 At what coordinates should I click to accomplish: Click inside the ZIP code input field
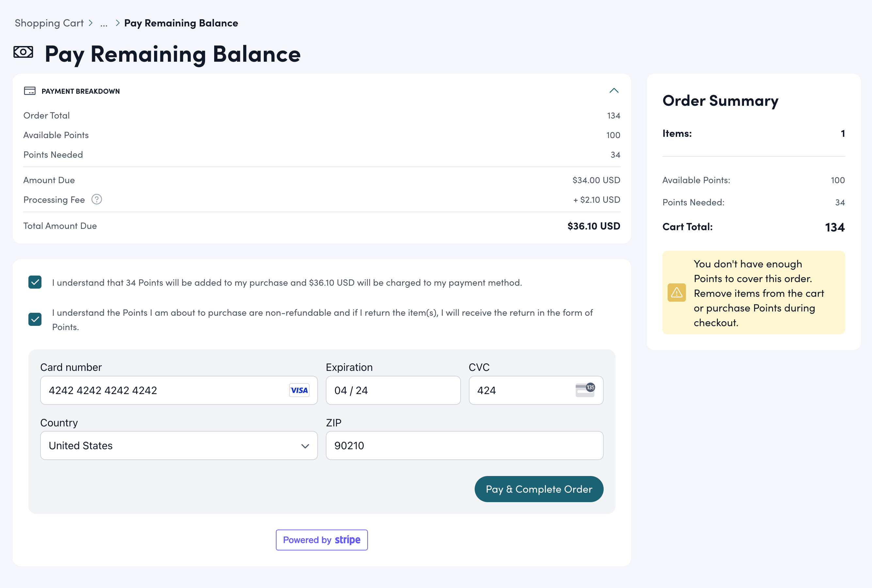464,446
